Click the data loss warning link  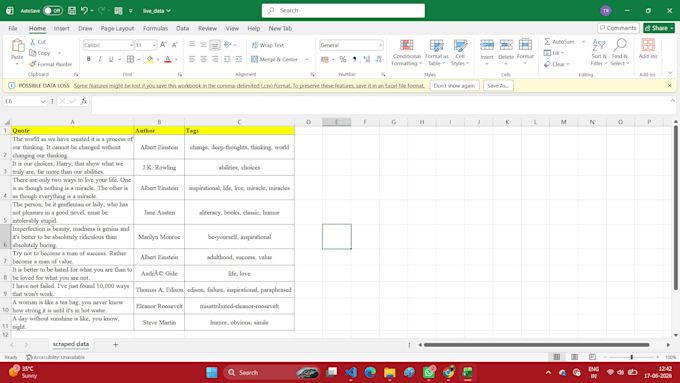[x=249, y=85]
